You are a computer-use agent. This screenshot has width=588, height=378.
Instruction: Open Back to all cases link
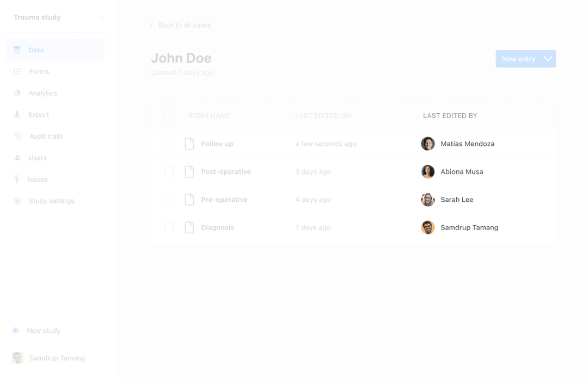(x=184, y=25)
